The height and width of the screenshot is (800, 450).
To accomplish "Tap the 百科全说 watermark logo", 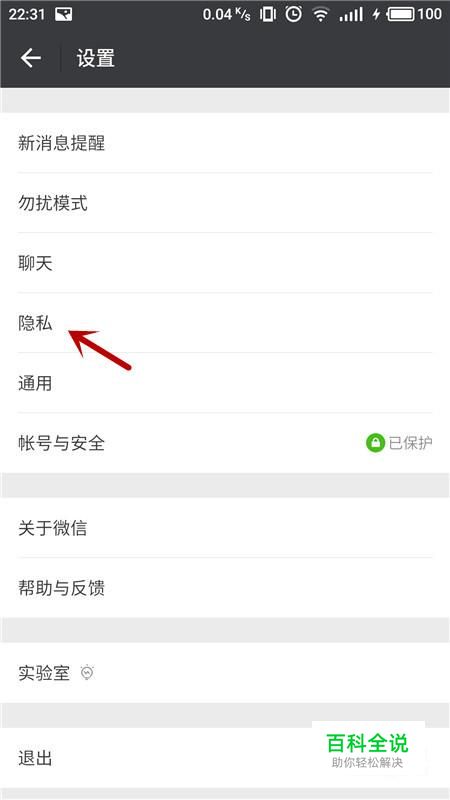I will pyautogui.click(x=368, y=750).
